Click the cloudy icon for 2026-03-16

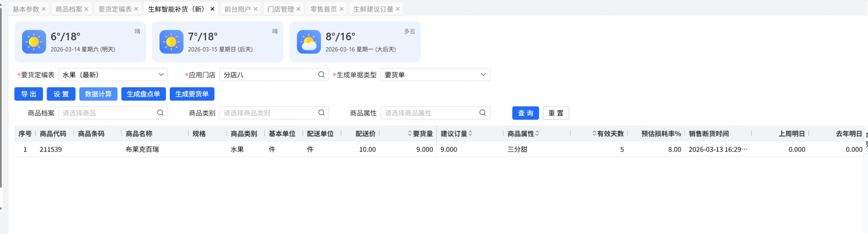pyautogui.click(x=309, y=42)
